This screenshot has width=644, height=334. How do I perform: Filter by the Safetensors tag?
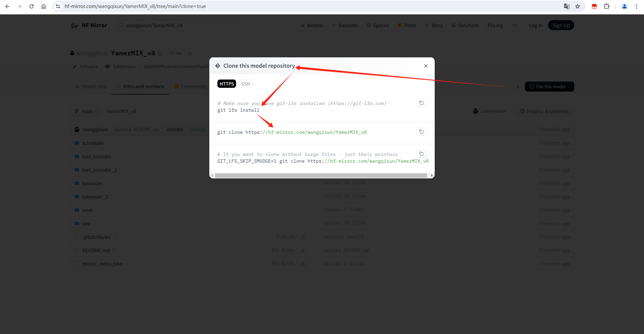coord(121,67)
